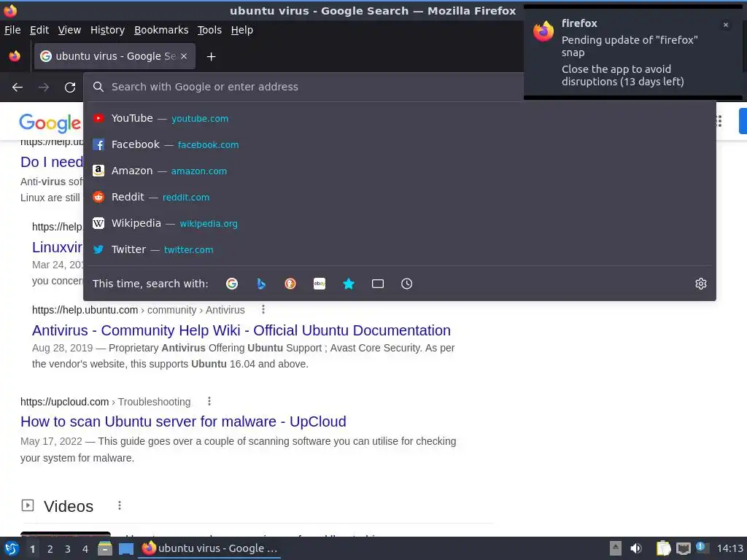Viewport: 747px width, 560px height.
Task: Open the History menu
Action: 107,30
